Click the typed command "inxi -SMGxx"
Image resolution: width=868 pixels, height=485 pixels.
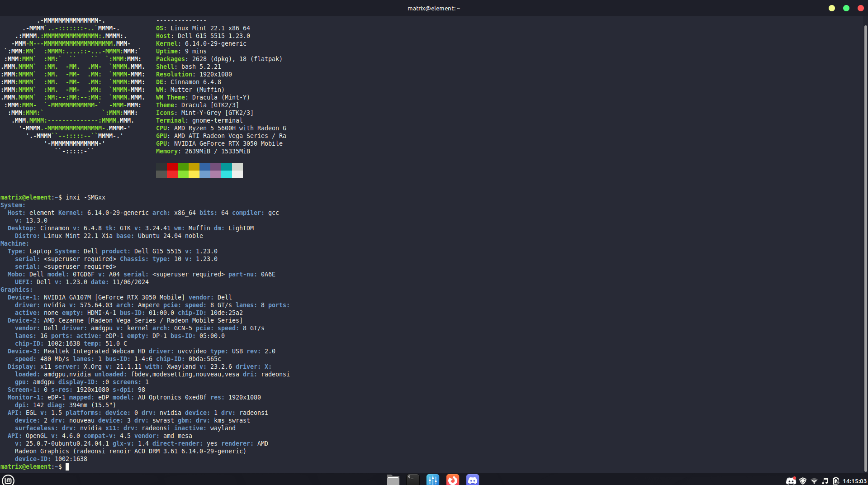point(85,197)
